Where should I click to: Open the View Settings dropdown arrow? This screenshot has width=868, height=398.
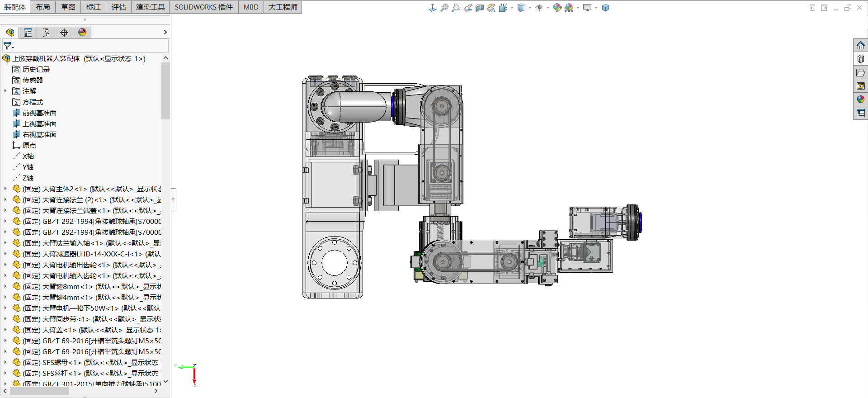click(596, 8)
